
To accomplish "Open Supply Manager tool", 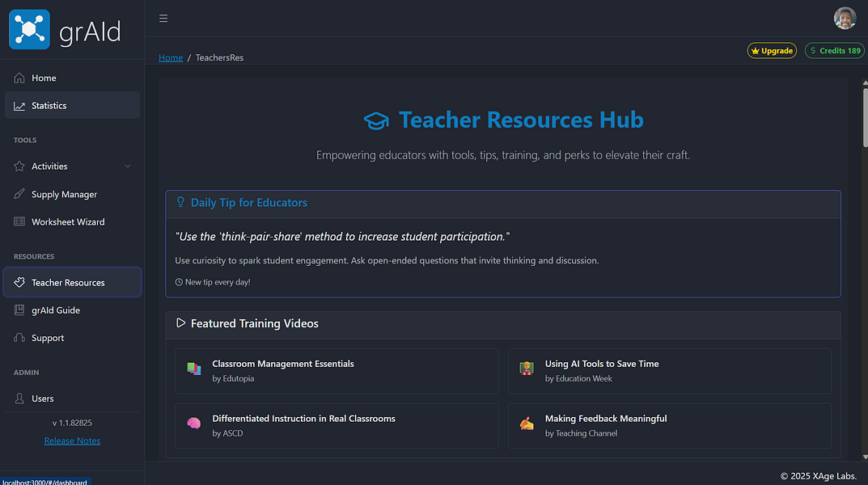I will (72, 194).
